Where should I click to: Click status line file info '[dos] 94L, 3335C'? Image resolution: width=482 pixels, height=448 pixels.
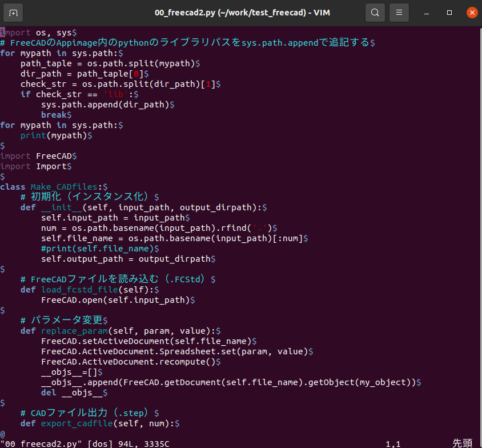tap(128, 443)
